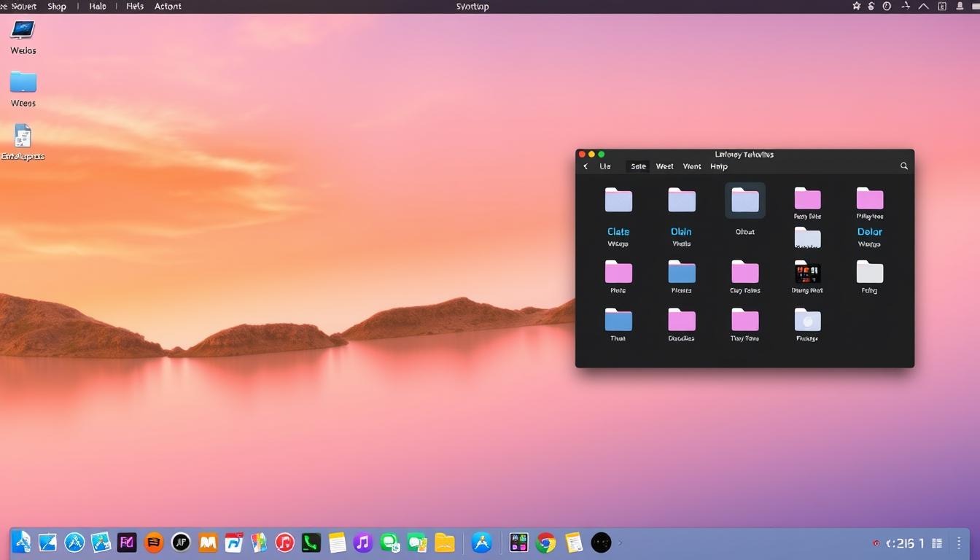Viewport: 980px width, 560px height.
Task: Launch the Spotify-like orange dock icon
Action: 153,542
